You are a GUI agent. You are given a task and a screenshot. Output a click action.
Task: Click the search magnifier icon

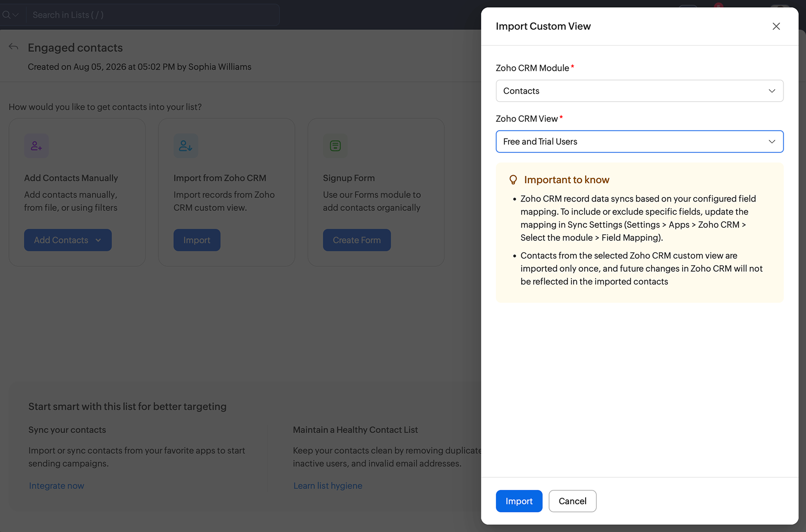pyautogui.click(x=7, y=15)
